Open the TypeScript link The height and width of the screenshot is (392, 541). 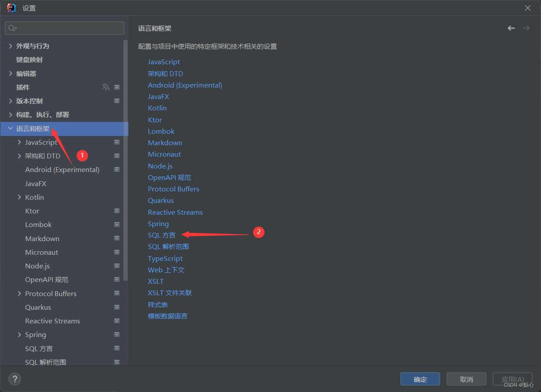pyautogui.click(x=165, y=258)
